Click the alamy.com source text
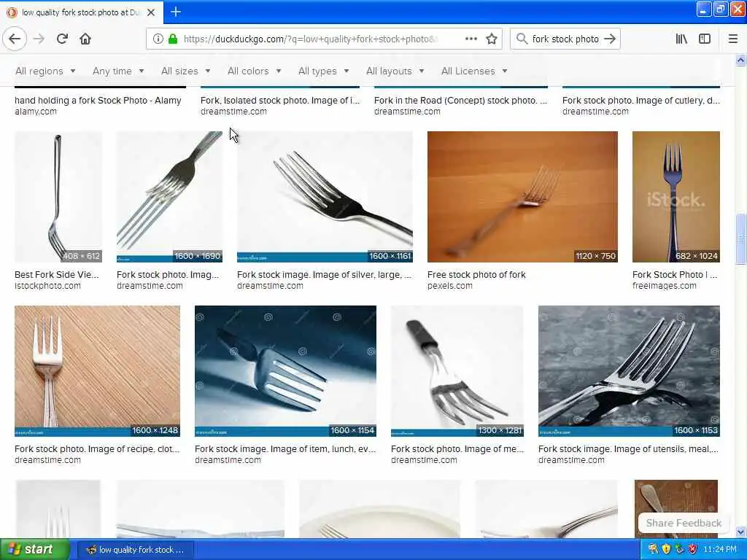Screen dimensions: 747x560 [x=36, y=112]
